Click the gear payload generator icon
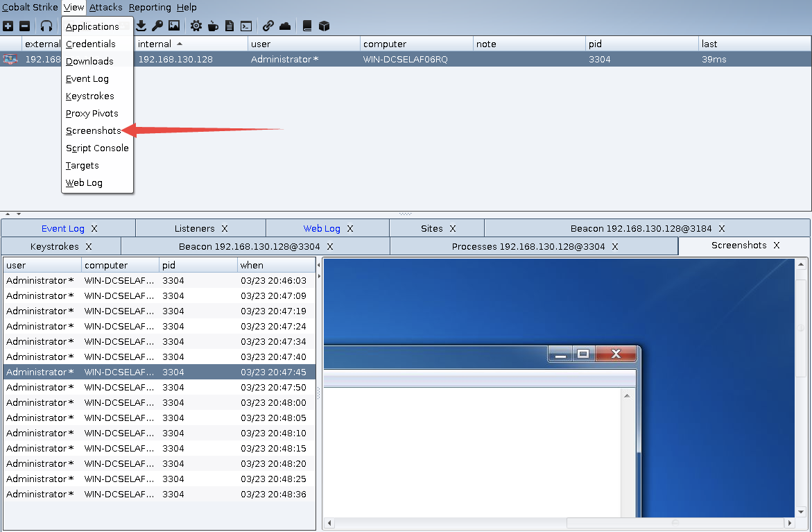 pos(196,26)
